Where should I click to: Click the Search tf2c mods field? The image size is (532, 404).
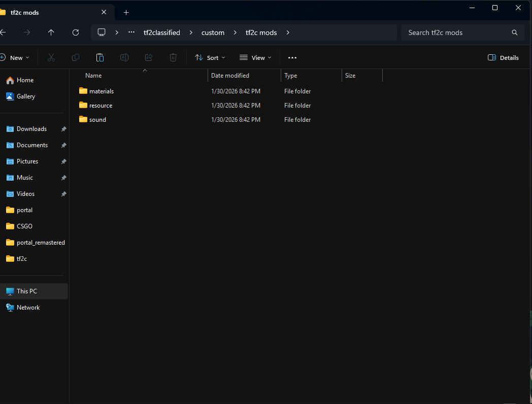coord(457,32)
